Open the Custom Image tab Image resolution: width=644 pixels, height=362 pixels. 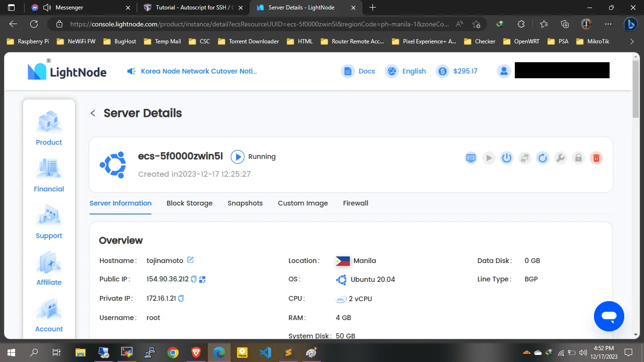[303, 203]
